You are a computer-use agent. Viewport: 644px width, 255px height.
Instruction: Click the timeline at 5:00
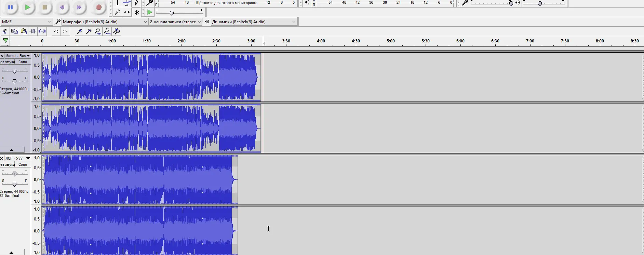tap(391, 41)
